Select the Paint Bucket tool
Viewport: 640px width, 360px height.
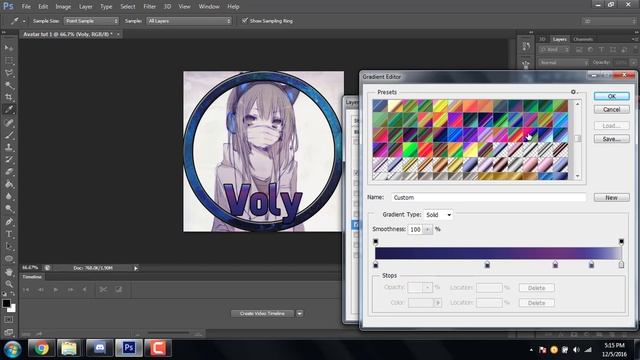click(9, 184)
